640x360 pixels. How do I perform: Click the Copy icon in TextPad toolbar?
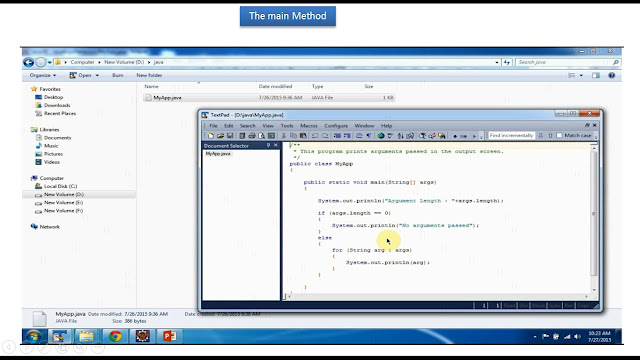[293, 136]
